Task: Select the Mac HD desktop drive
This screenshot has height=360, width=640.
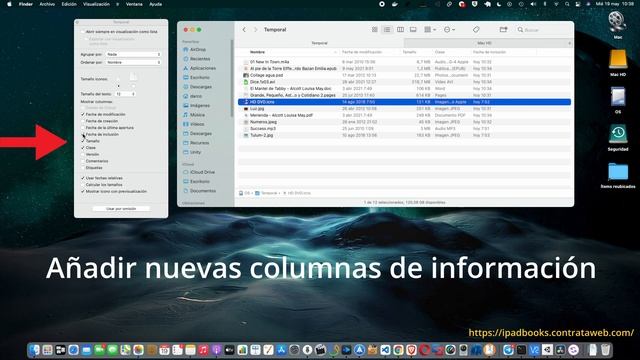Action: (x=618, y=62)
